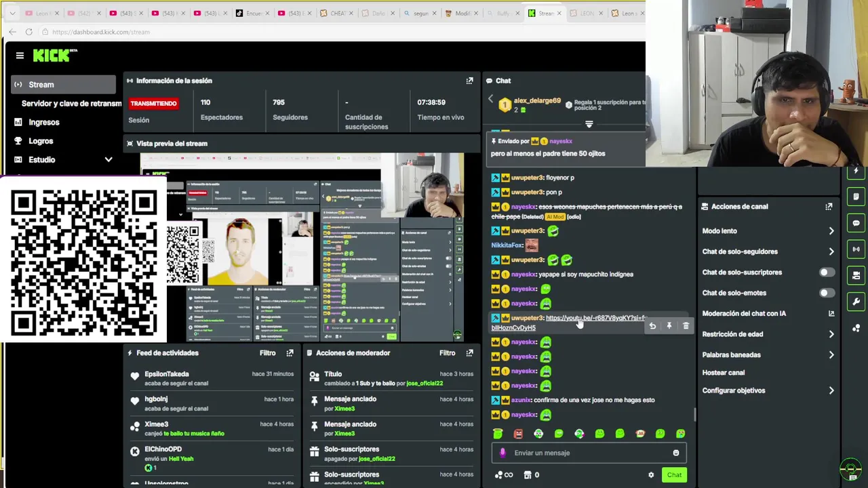The width and height of the screenshot is (868, 488).
Task: Open camera icon in right sidebar
Action: [x=856, y=275]
